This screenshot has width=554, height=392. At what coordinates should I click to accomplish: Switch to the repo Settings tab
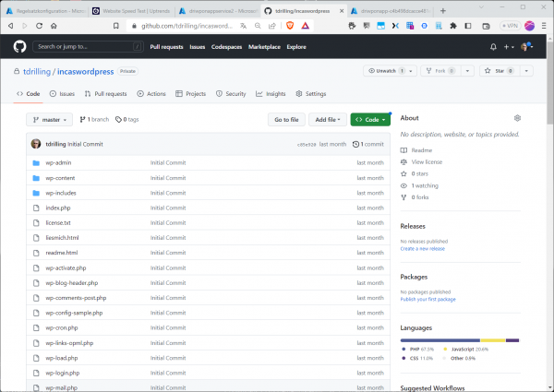(x=311, y=94)
